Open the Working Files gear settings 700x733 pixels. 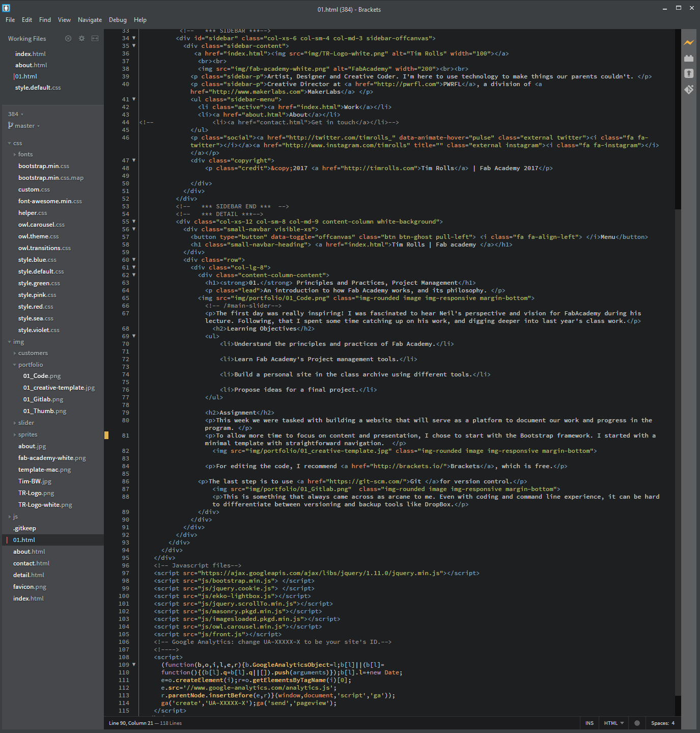coord(81,38)
